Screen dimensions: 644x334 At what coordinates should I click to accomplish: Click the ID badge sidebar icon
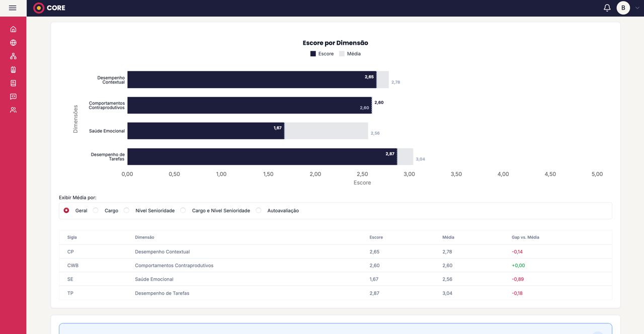pyautogui.click(x=13, y=70)
